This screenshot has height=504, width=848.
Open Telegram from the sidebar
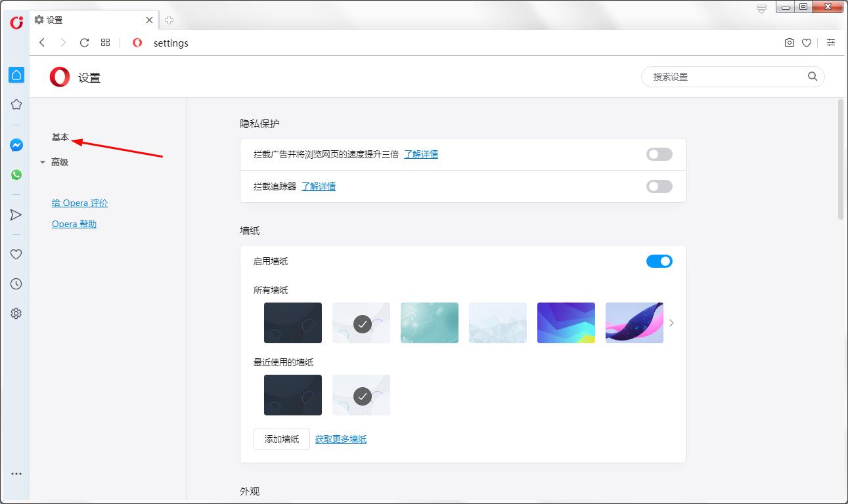pos(16,215)
